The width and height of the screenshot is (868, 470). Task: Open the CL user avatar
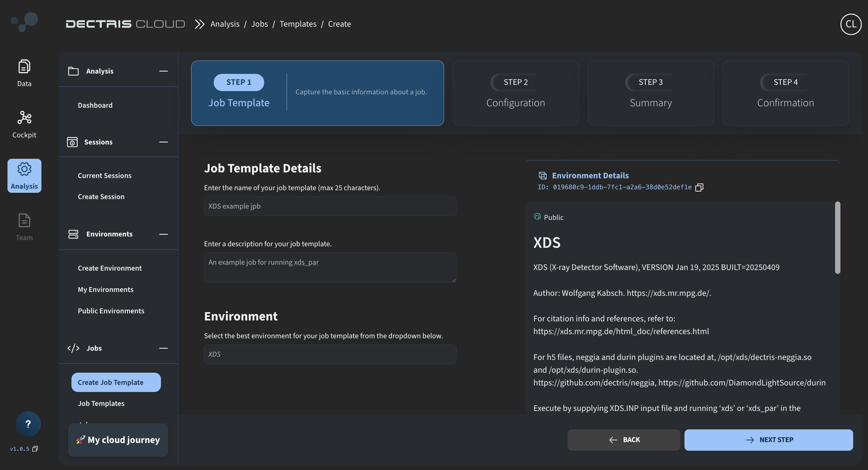(851, 24)
